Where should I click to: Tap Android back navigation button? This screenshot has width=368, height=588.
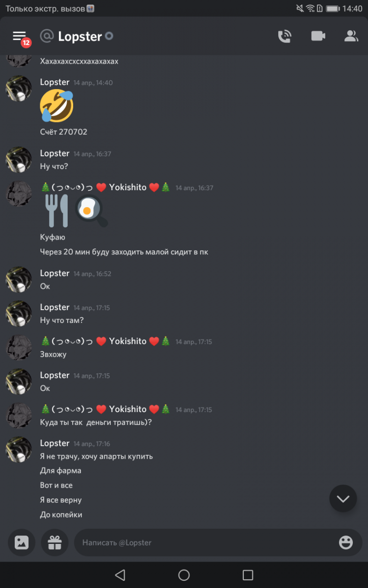click(x=120, y=575)
